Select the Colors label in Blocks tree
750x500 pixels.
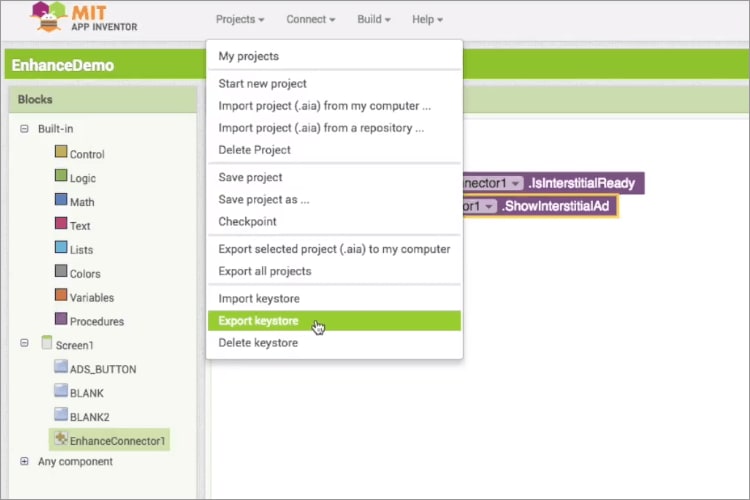coord(85,274)
